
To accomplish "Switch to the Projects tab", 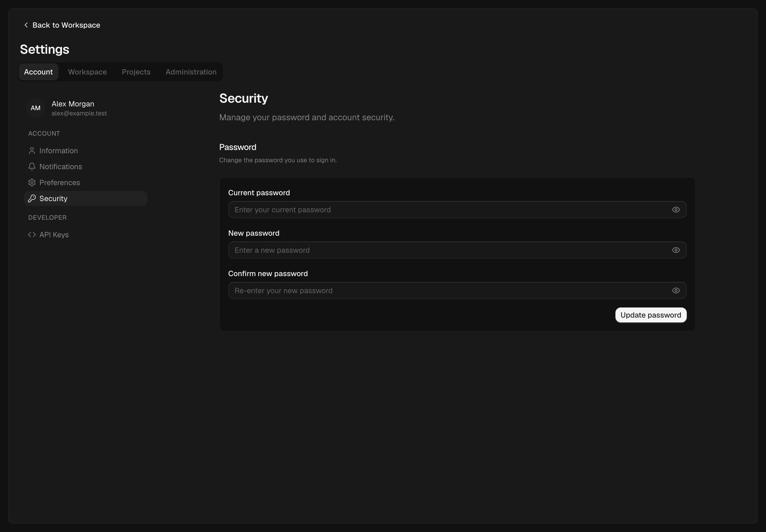I will (136, 72).
